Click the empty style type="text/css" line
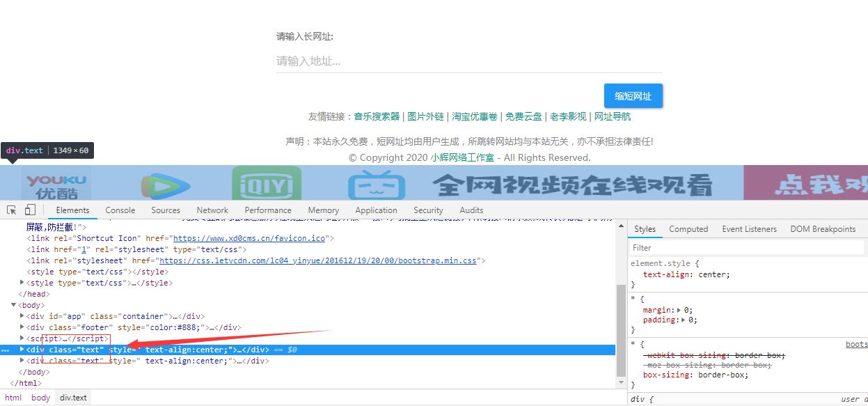Viewport: 868px width, 406px height. pos(96,272)
